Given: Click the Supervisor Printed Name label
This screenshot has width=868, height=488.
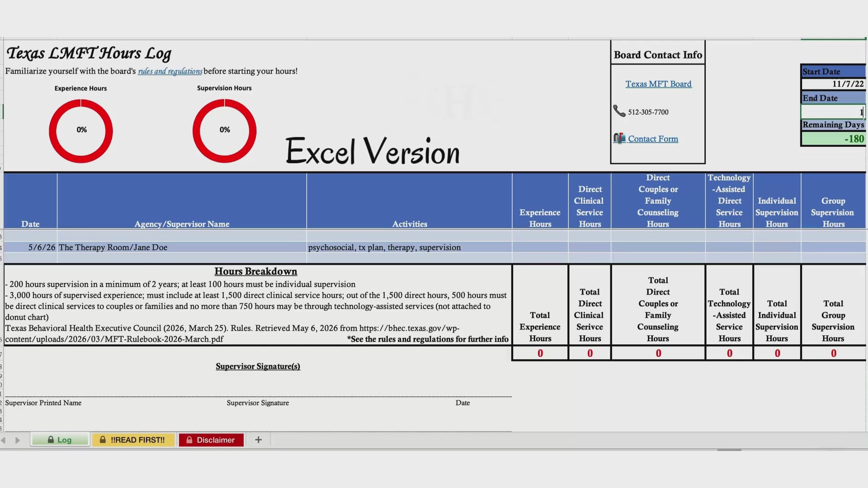Looking at the screenshot, I should 43,403.
